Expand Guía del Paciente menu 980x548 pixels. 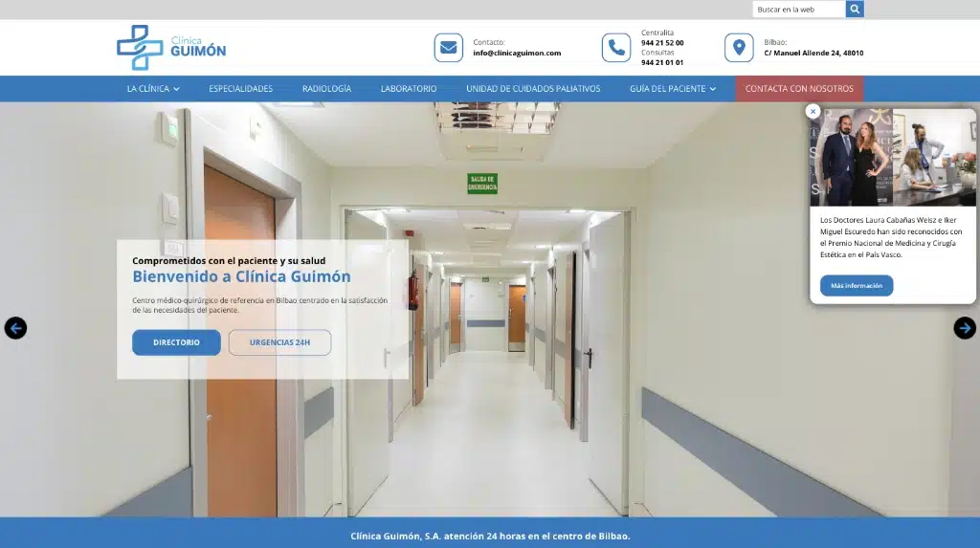click(673, 89)
